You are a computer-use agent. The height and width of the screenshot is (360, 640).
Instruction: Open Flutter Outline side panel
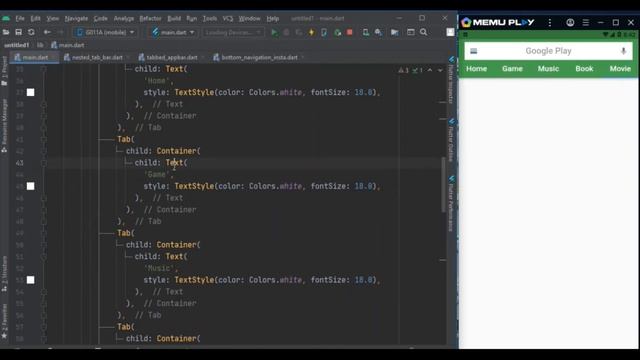[451, 140]
